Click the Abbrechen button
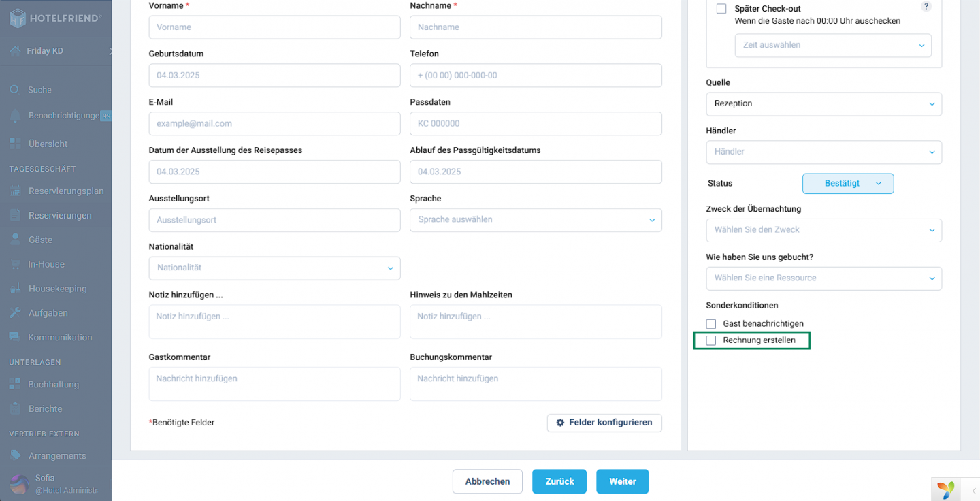The height and width of the screenshot is (501, 980). 487,481
